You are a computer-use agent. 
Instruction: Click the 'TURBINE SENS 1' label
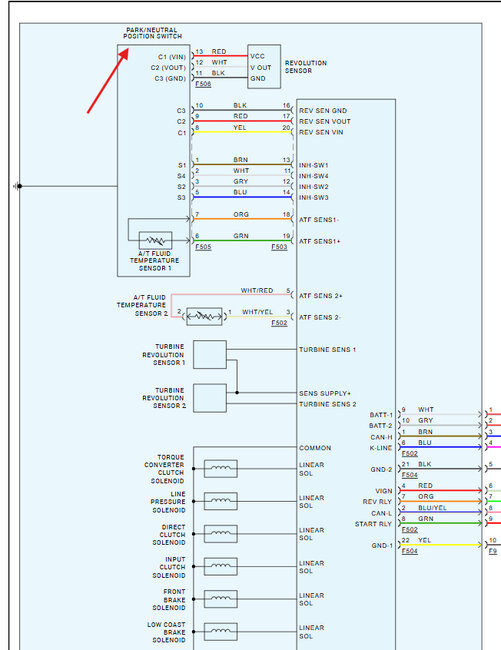tap(328, 350)
